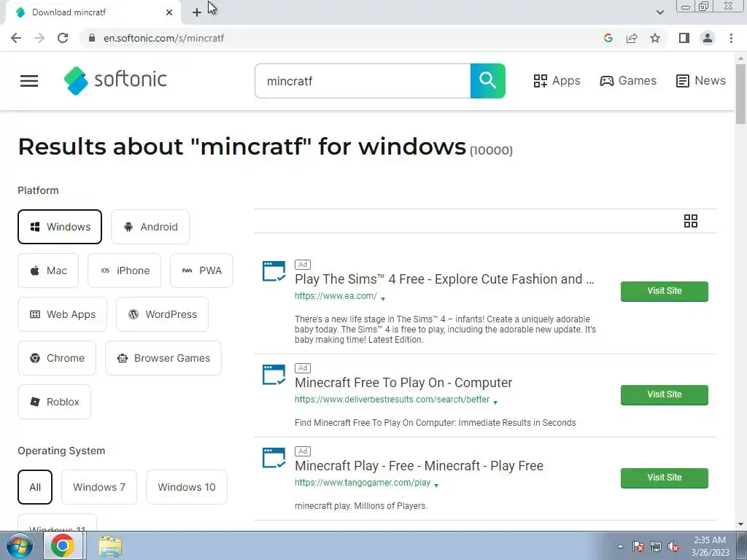The image size is (747, 560).
Task: Open Chrome profile menu
Action: click(x=708, y=38)
